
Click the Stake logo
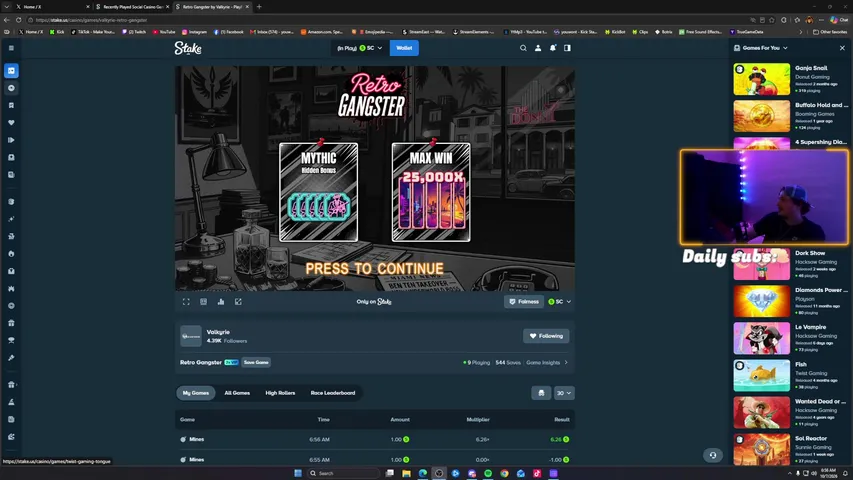point(188,48)
